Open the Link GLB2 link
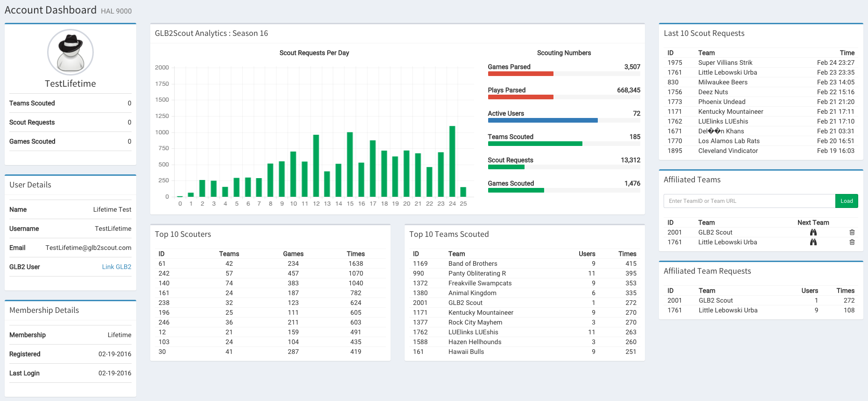Image resolution: width=868 pixels, height=401 pixels. 117,267
